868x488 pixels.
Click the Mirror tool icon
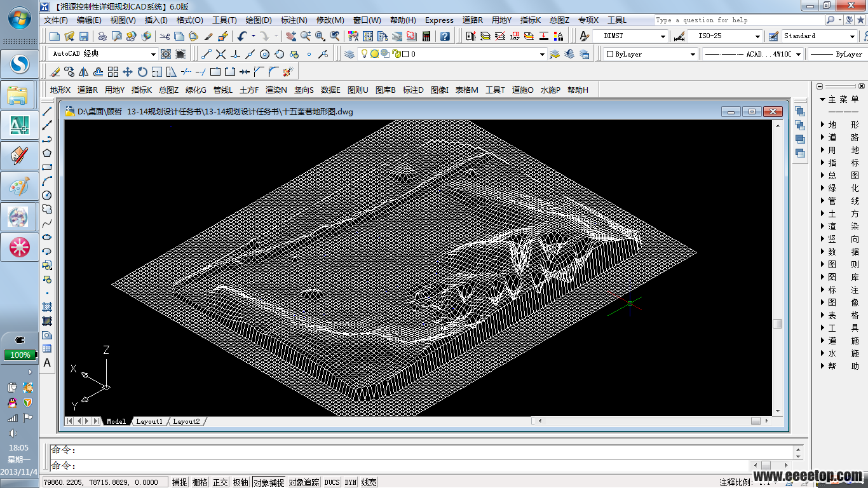(83, 72)
